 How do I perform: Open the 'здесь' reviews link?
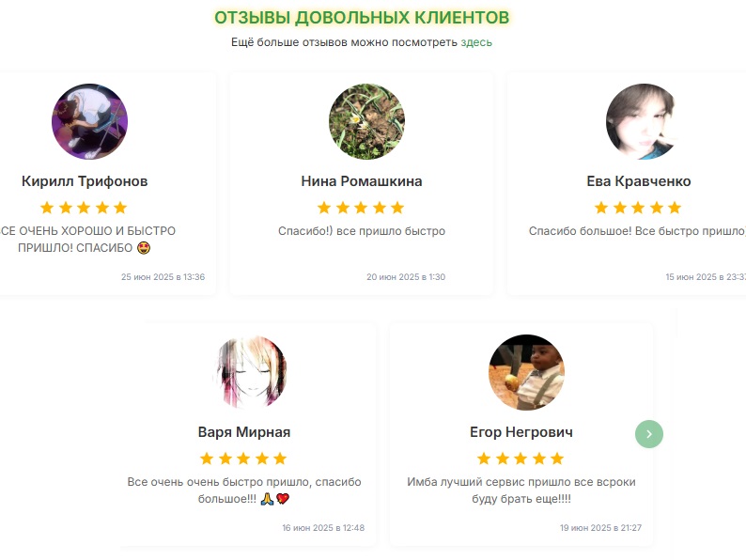(476, 42)
